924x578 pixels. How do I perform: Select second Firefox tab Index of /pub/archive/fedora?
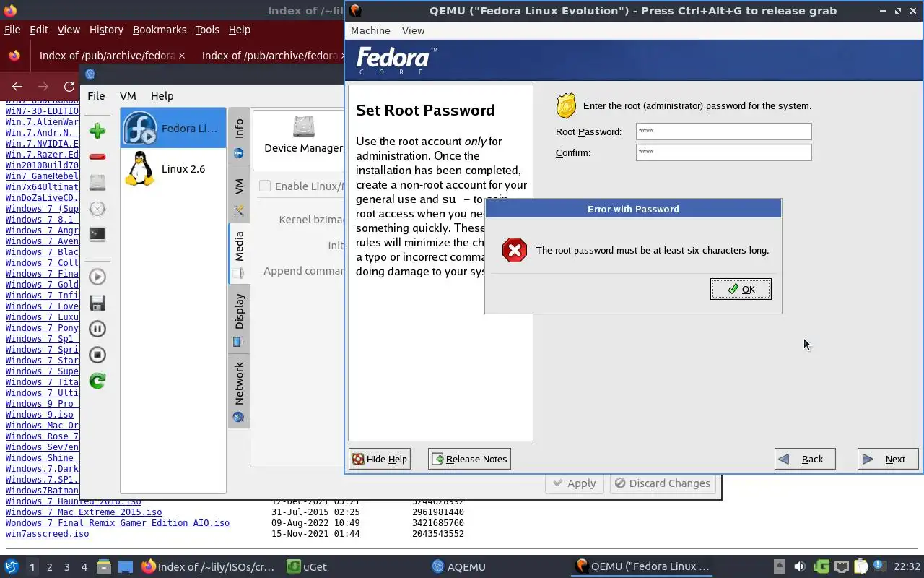271,56
